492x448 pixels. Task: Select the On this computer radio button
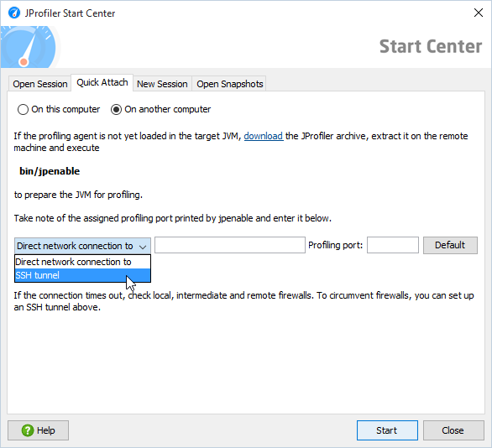(23, 109)
